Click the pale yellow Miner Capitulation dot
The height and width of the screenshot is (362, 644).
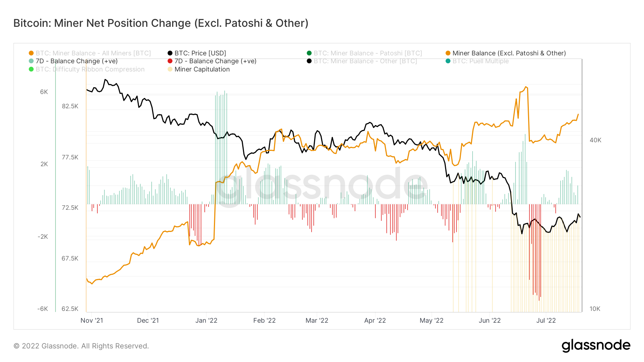(x=170, y=69)
